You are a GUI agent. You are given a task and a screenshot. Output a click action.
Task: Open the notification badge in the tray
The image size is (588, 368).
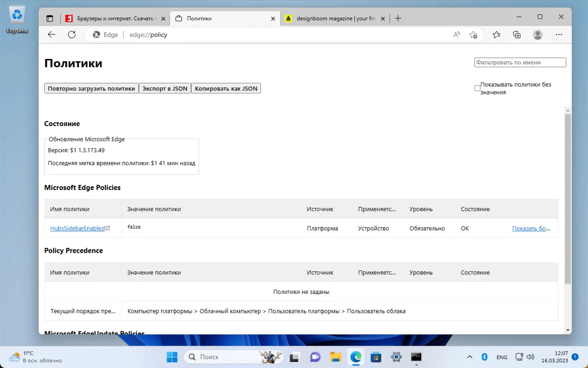(x=575, y=356)
